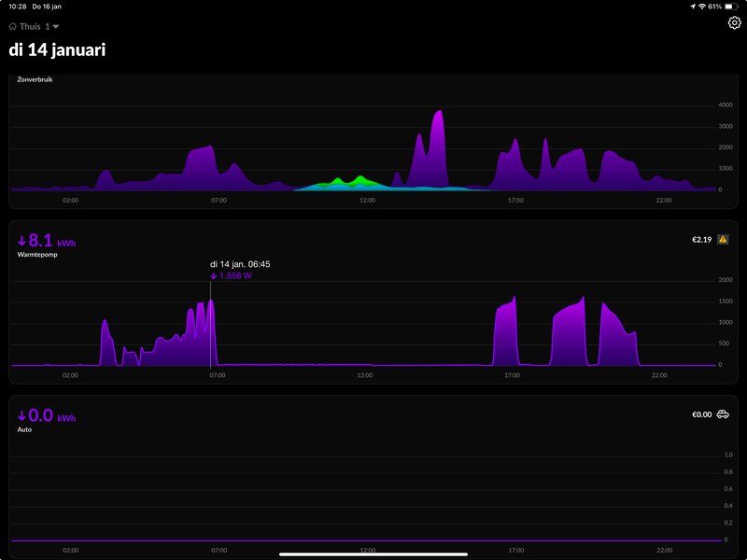747x560 pixels.
Task: Tap the 10:28 clock in the status bar
Action: pyautogui.click(x=18, y=7)
